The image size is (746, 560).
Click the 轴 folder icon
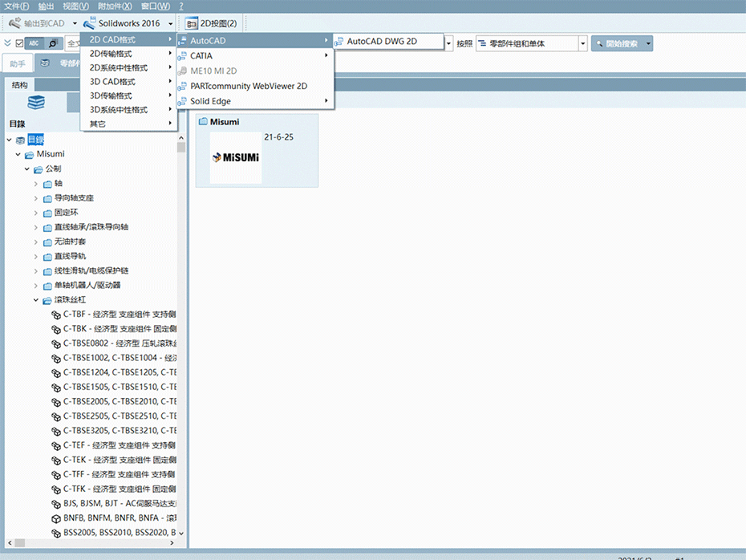click(x=47, y=184)
